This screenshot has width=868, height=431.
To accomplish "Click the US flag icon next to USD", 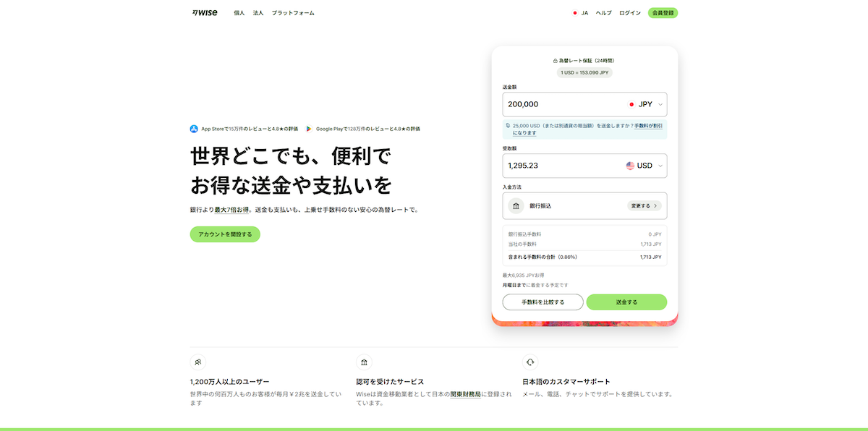I will (631, 166).
